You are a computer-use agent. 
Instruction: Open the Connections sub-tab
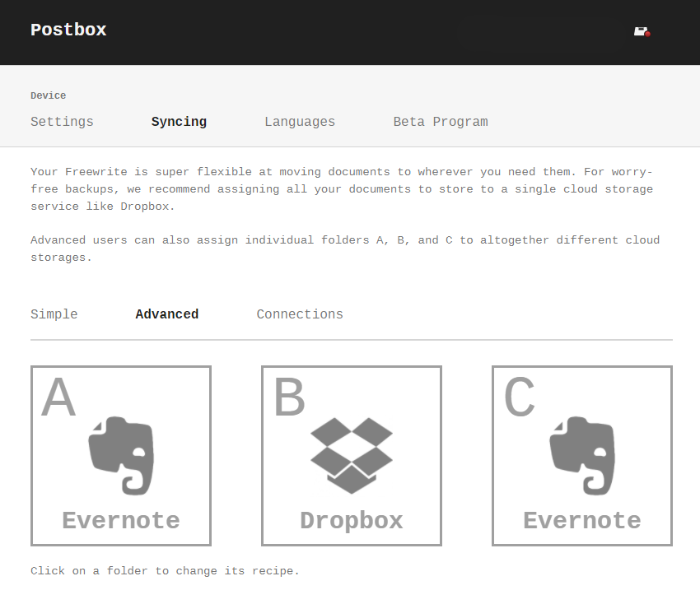[x=300, y=314]
